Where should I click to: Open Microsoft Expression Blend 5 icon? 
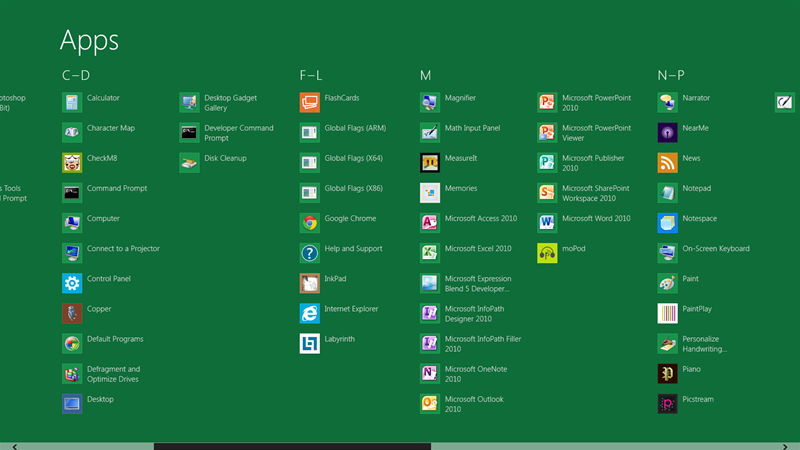tap(430, 283)
